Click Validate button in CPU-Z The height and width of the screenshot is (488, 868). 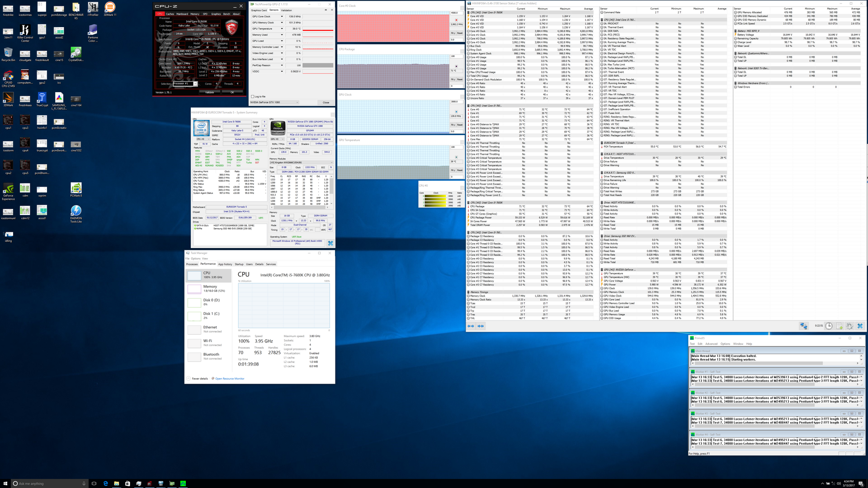pos(210,92)
